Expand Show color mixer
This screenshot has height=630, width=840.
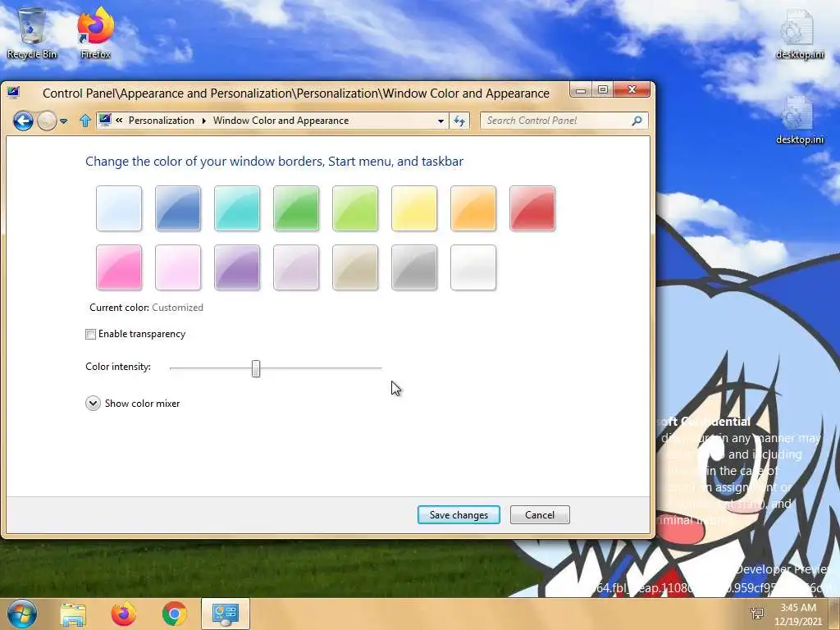click(93, 404)
